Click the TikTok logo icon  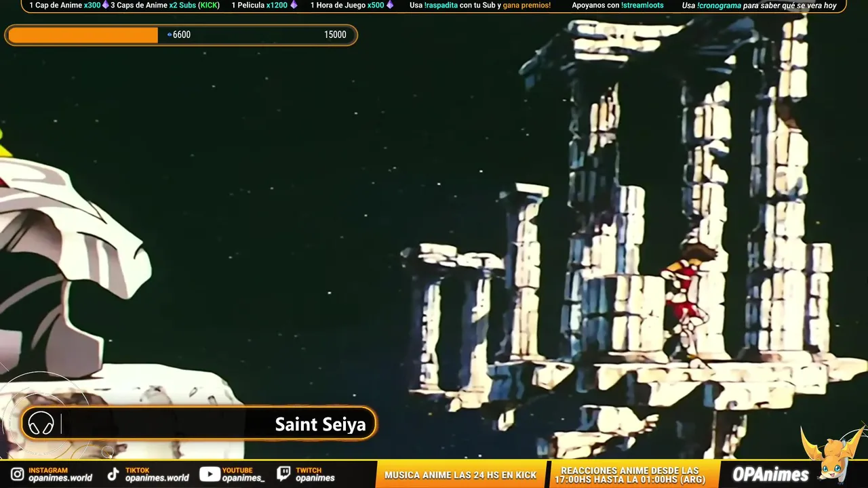point(113,474)
